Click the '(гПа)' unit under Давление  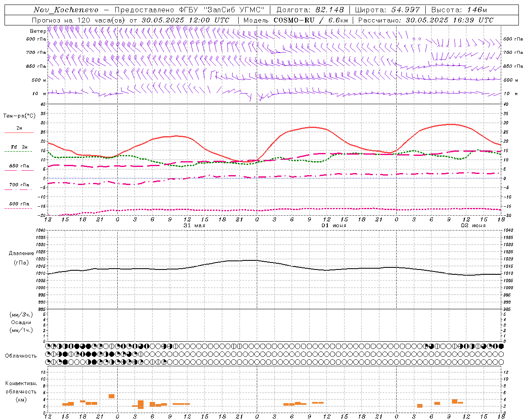[21, 262]
